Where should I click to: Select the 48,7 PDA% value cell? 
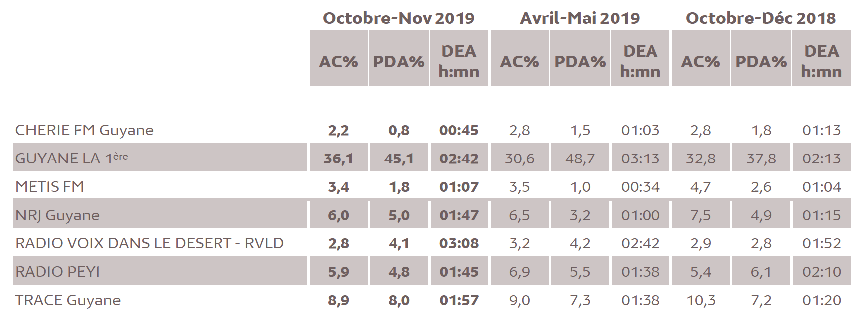(580, 159)
